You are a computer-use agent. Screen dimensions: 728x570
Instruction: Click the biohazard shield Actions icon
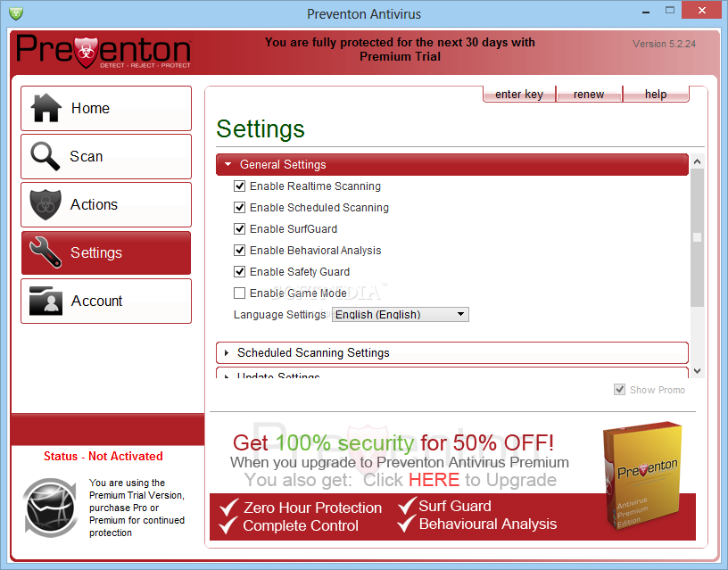[x=45, y=204]
